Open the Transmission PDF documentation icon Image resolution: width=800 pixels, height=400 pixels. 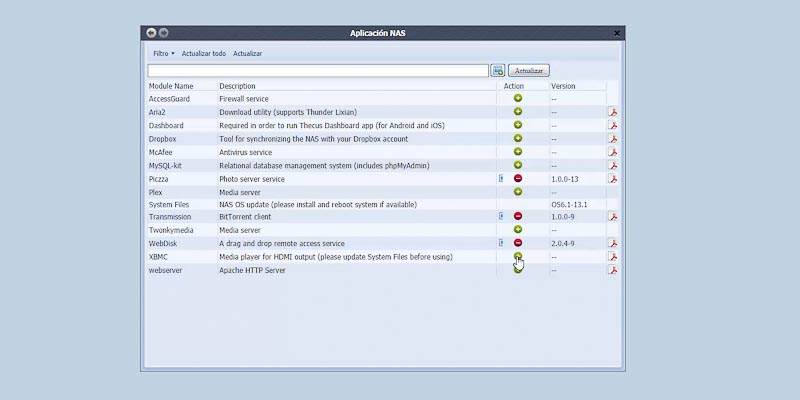(x=613, y=217)
